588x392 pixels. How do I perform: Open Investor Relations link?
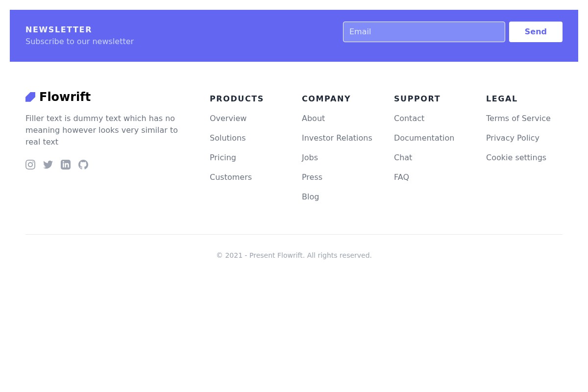tap(337, 138)
